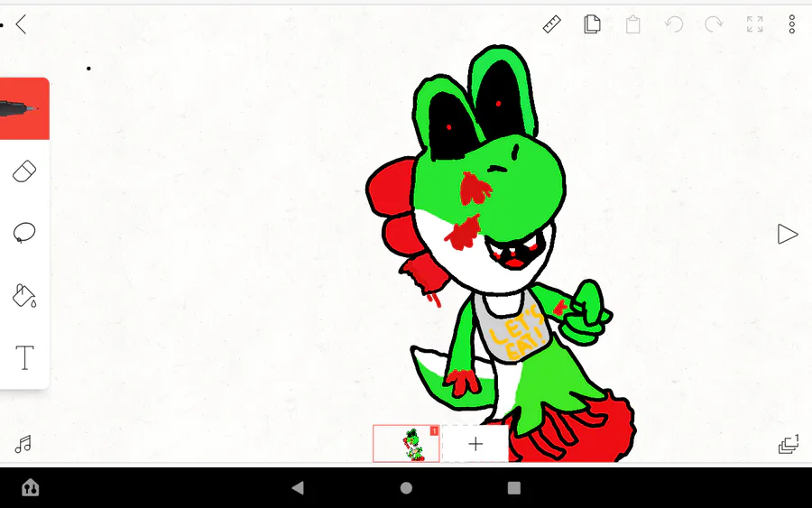This screenshot has height=508, width=812.
Task: Select the Text tool
Action: [24, 357]
